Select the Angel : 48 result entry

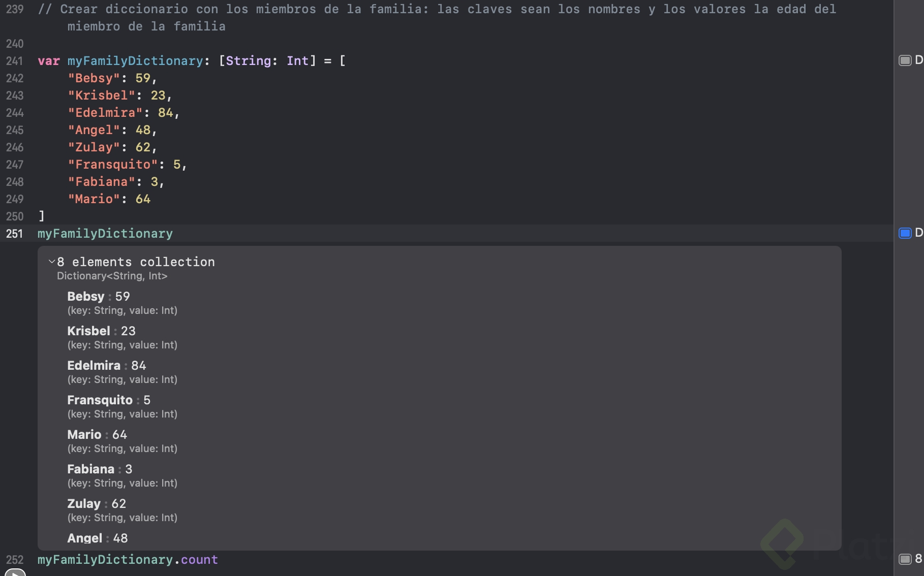pos(97,538)
